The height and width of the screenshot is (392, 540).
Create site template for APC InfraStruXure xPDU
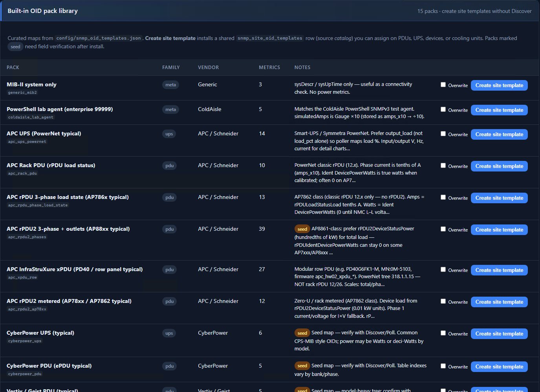[x=499, y=270]
